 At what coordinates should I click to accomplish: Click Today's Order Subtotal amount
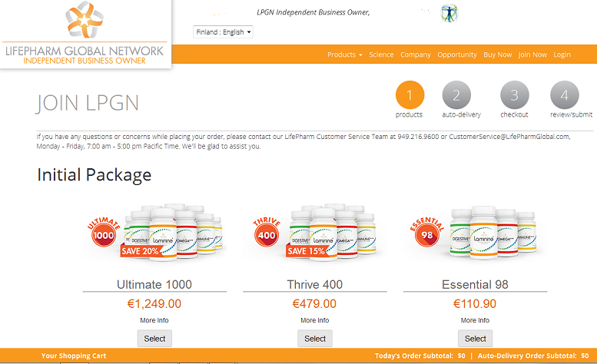pos(462,356)
